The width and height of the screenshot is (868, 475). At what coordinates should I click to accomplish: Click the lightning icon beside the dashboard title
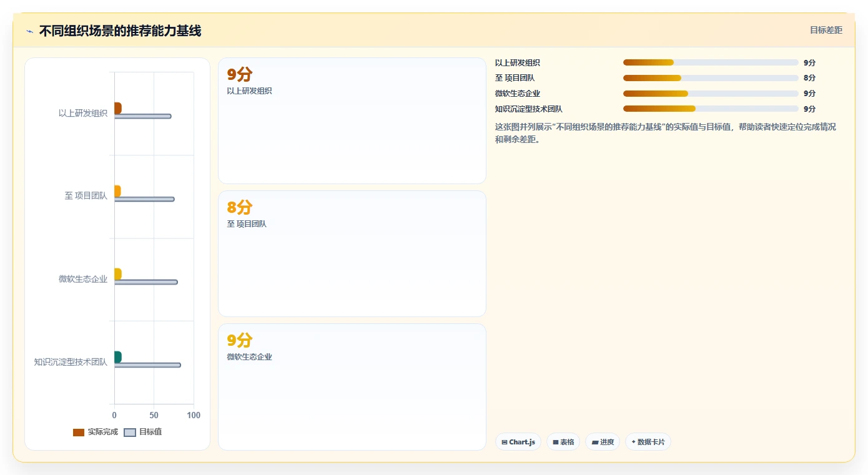[x=29, y=31]
